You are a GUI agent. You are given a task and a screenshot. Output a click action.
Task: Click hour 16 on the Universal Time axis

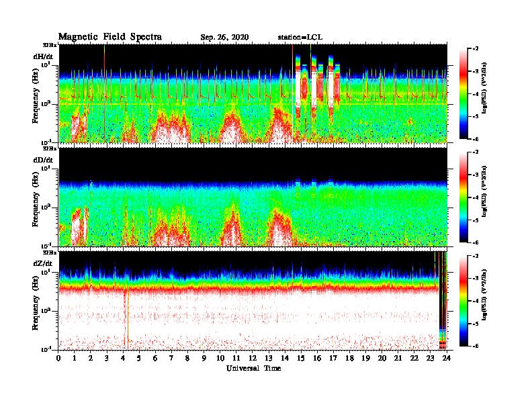click(317, 359)
